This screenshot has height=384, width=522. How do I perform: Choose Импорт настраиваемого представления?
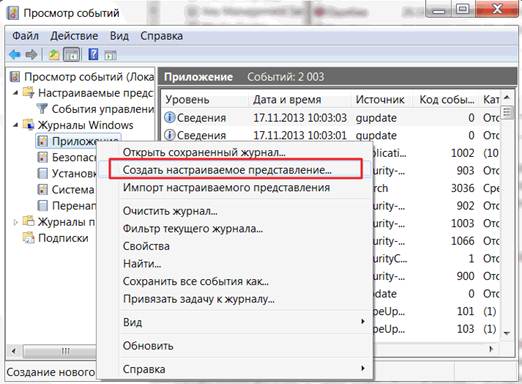tap(236, 187)
